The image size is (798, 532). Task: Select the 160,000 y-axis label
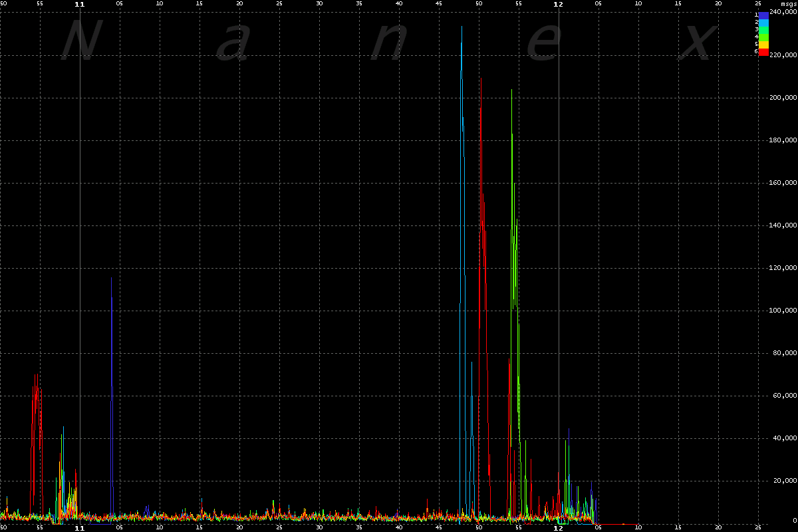[783, 183]
